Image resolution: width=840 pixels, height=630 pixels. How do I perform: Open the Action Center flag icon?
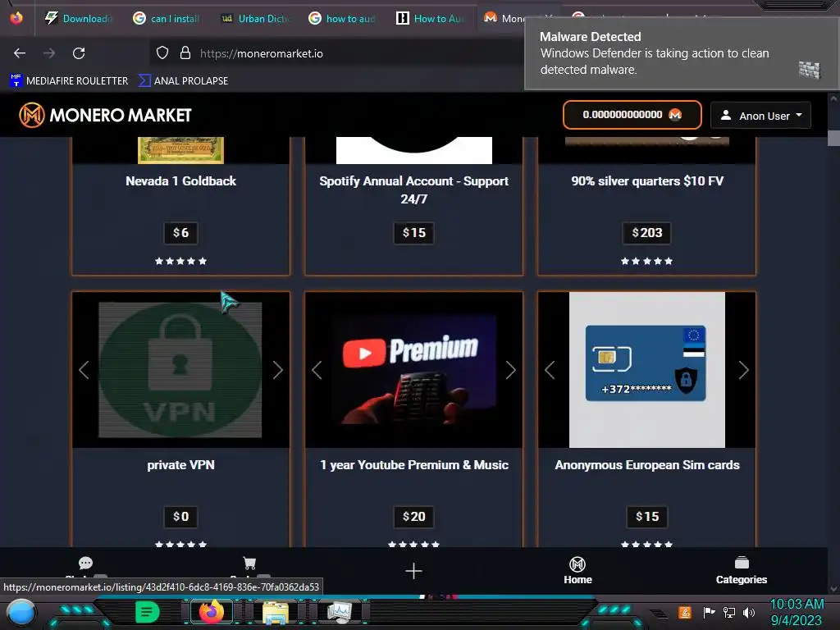[x=710, y=612]
